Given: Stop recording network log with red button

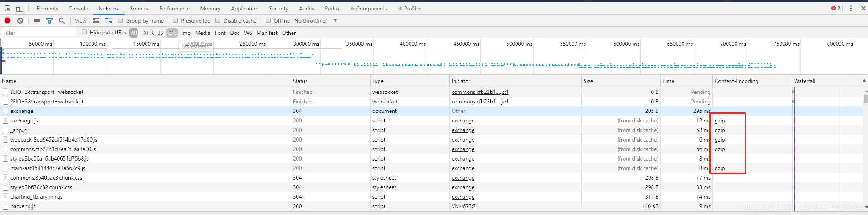Looking at the screenshot, I should (x=7, y=20).
